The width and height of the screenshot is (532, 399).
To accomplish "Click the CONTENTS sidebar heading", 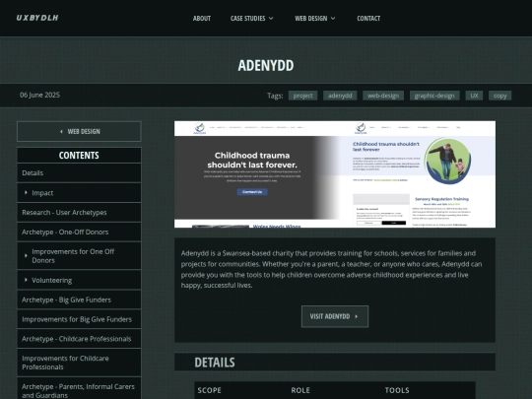I will point(79,156).
